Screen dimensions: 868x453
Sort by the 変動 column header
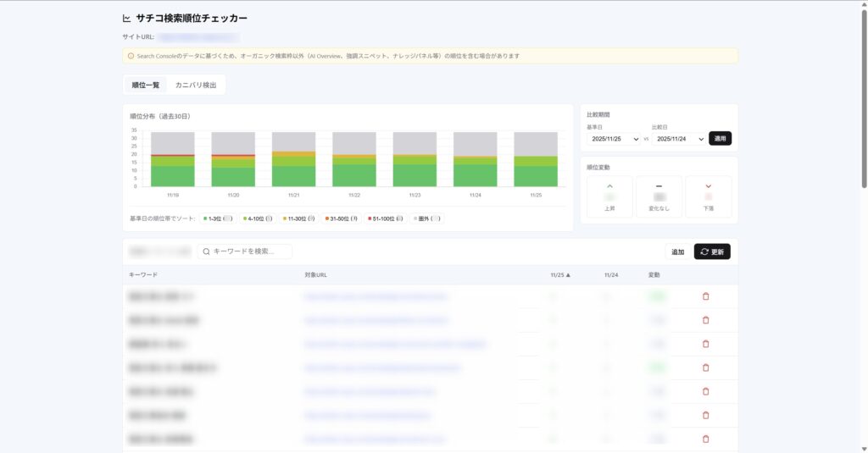click(x=654, y=275)
